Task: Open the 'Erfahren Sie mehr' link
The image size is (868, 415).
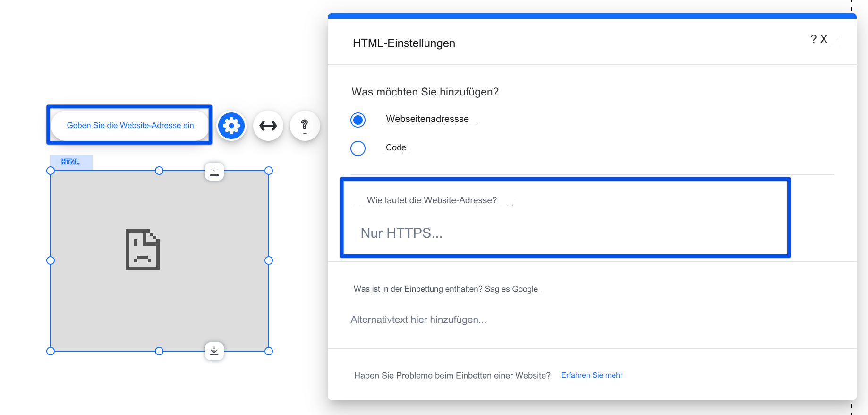Action: 592,375
